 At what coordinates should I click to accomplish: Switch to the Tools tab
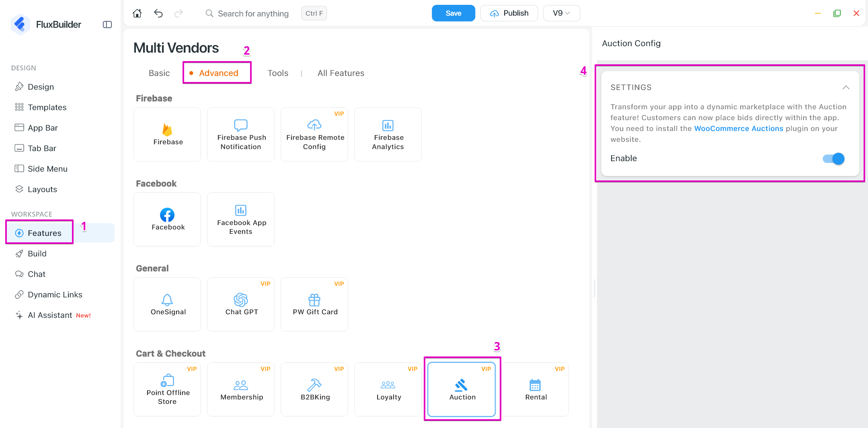(278, 73)
